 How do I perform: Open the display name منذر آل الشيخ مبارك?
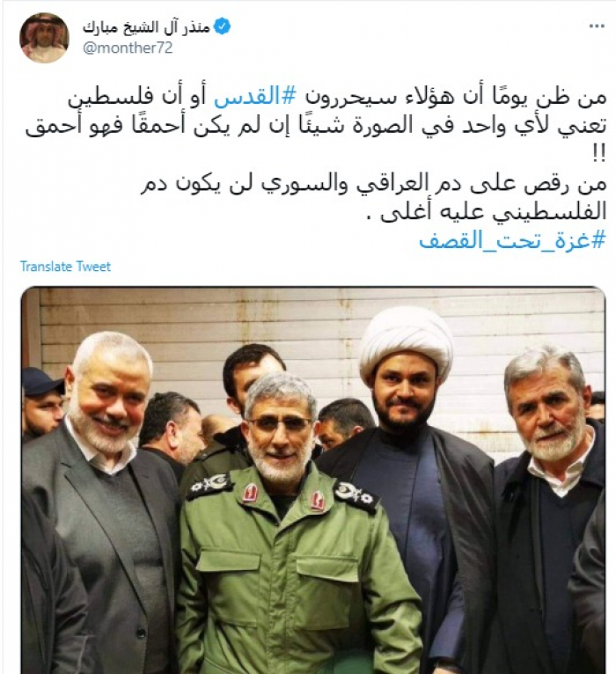[146, 27]
